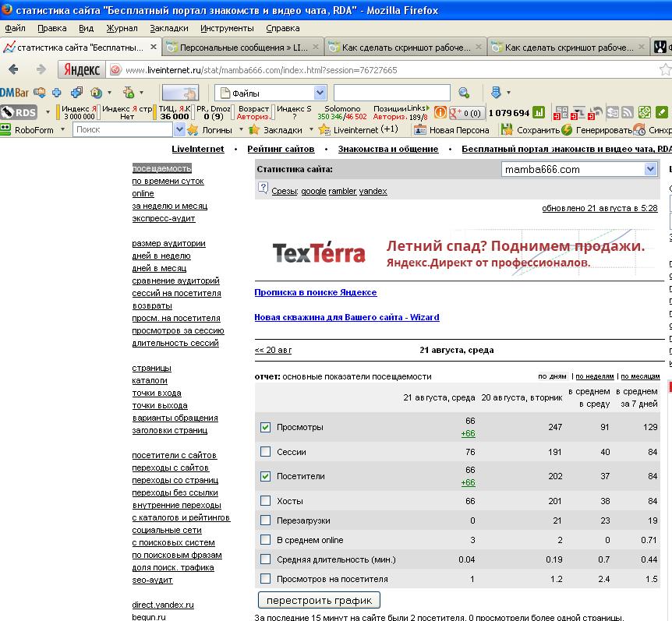Image resolution: width=672 pixels, height=621 pixels.
Task: Click the RoboForm robot icon
Action: click(x=5, y=129)
